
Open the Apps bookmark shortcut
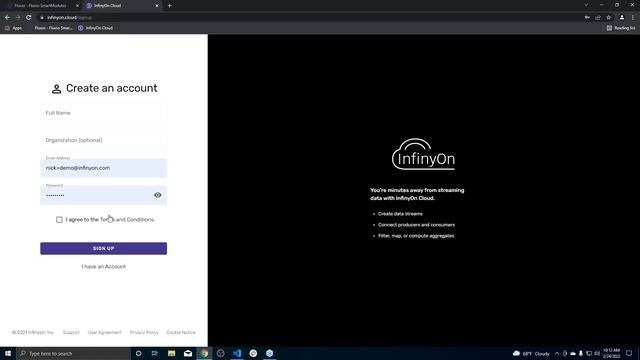click(x=13, y=28)
